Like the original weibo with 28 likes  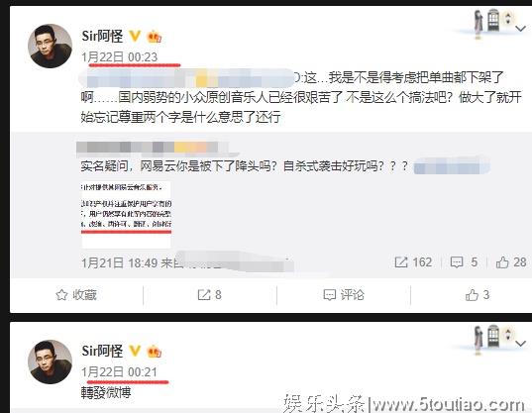511,262
